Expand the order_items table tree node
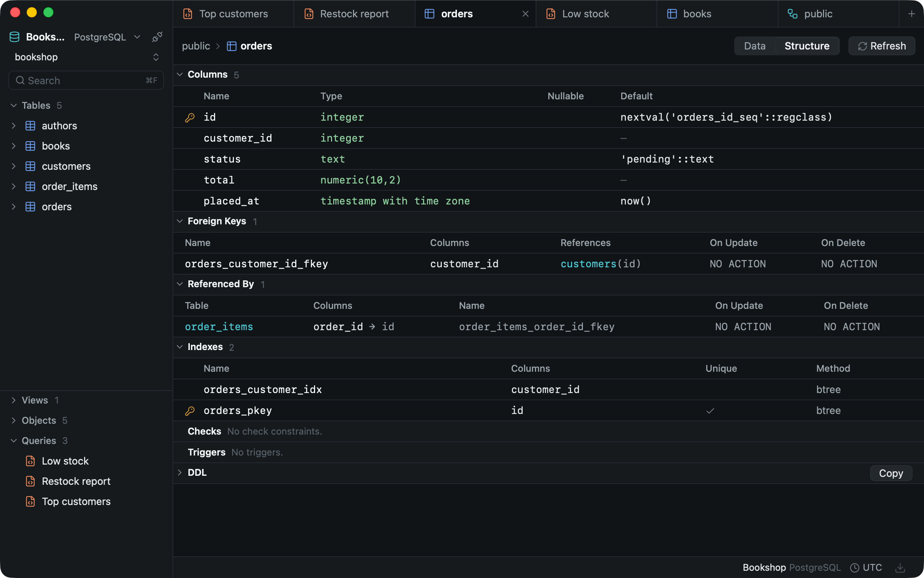924x578 pixels. pyautogui.click(x=14, y=186)
